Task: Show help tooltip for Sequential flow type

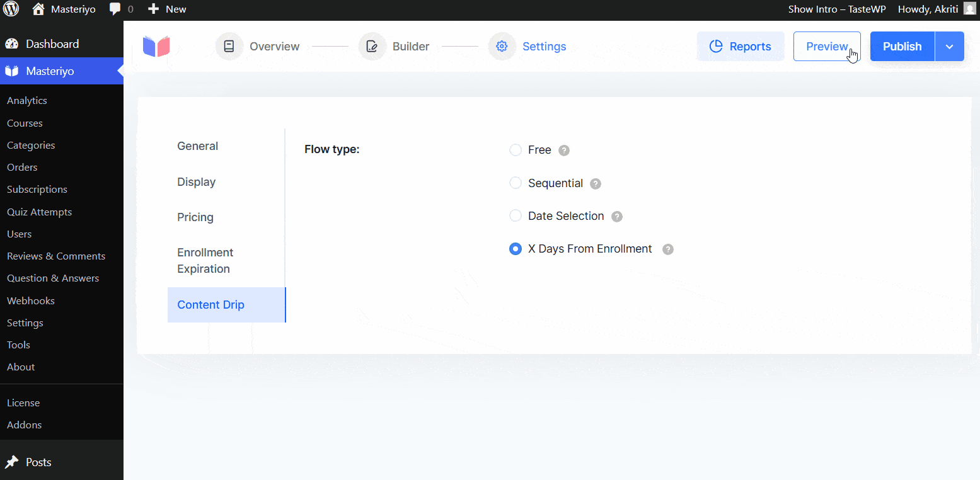Action: tap(596, 184)
